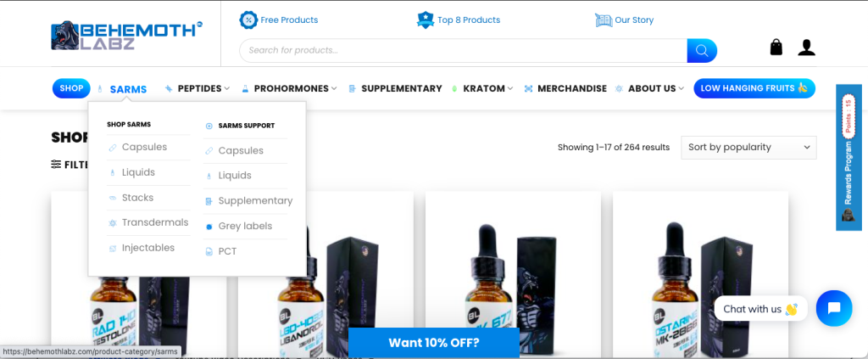Click the Behemoth Labz gorilla logo

coord(127,36)
